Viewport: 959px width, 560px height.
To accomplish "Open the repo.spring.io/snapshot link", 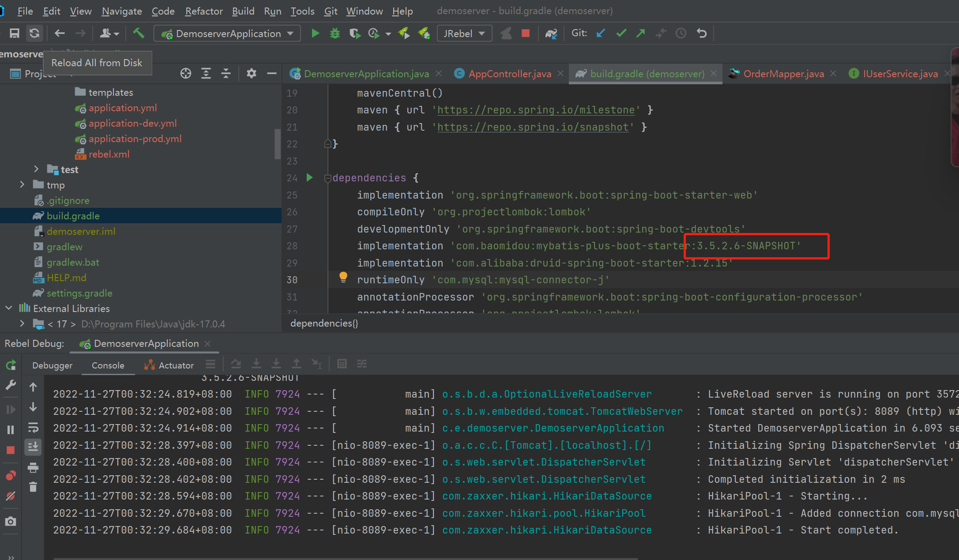I will 532,127.
